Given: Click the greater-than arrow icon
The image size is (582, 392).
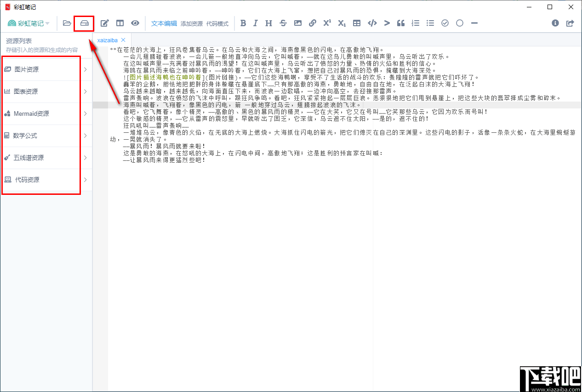Looking at the screenshot, I should pos(387,23).
